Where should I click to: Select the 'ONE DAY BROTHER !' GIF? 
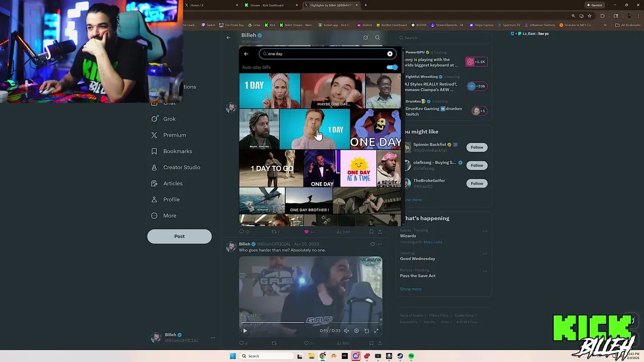pos(309,201)
